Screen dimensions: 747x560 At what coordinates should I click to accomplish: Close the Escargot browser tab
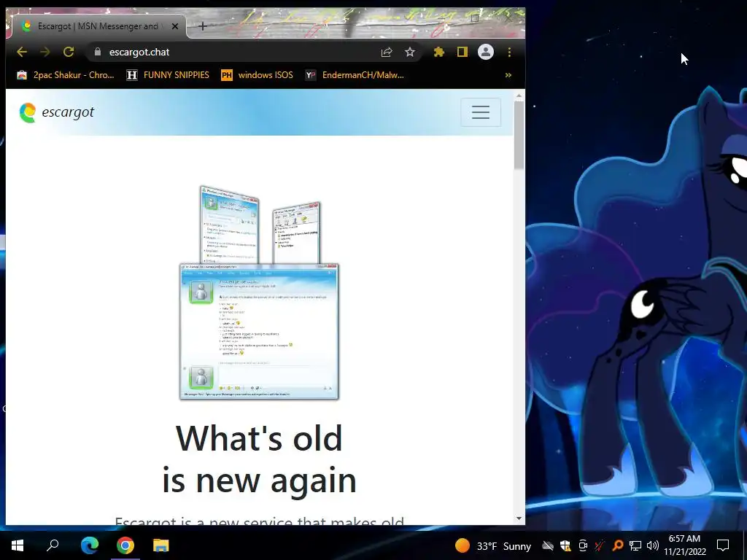[x=175, y=26]
